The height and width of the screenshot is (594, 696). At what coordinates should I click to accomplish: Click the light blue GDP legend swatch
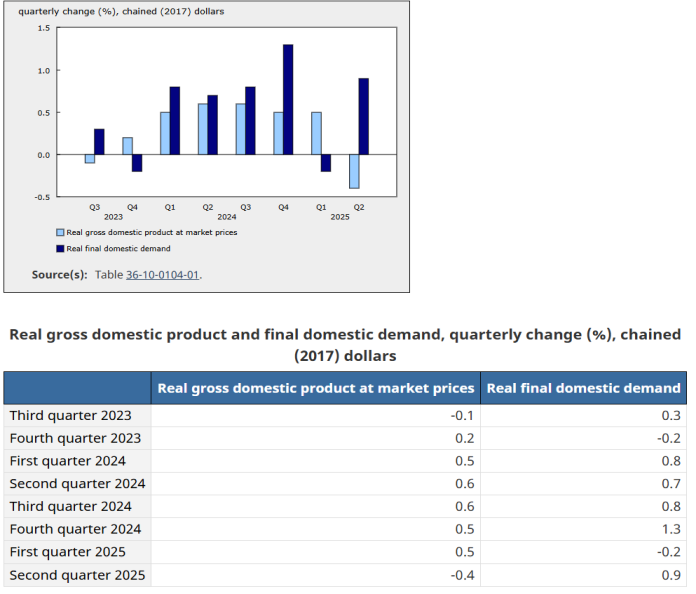(60, 232)
